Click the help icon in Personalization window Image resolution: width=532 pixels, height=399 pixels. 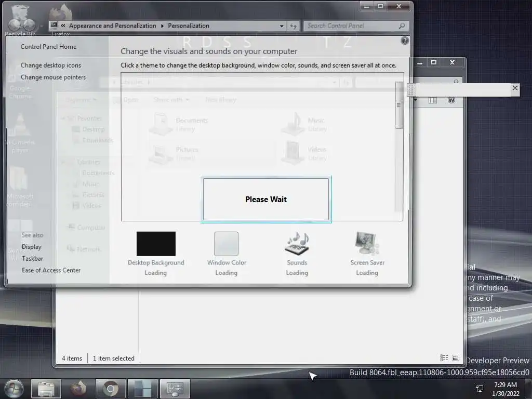[404, 41]
